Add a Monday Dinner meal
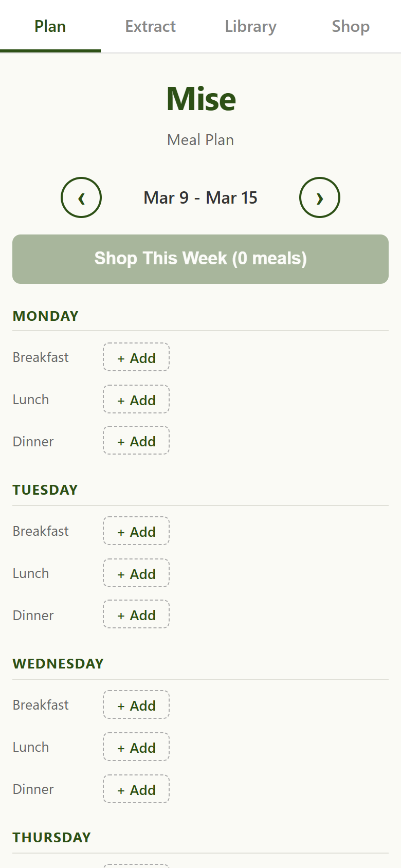Screen dimensions: 401x868 tap(136, 441)
